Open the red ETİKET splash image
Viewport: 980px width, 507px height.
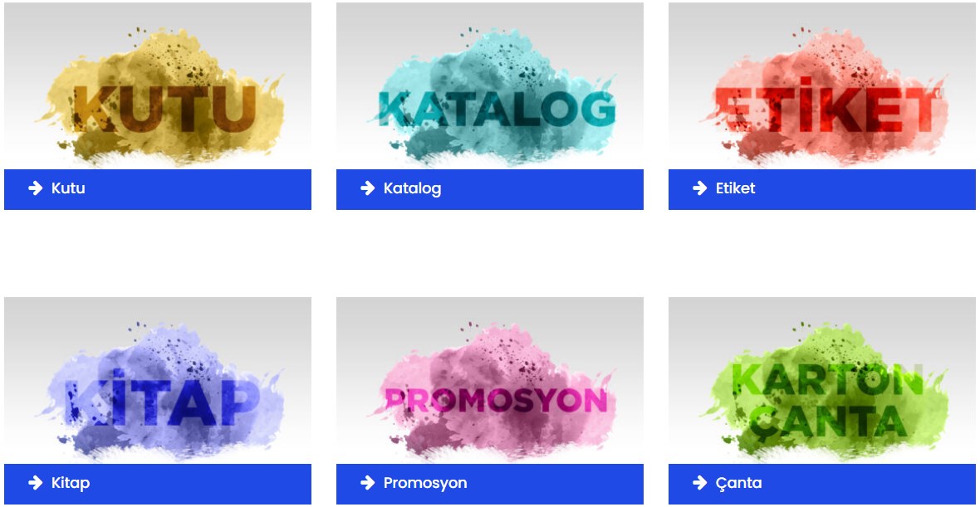point(822,85)
